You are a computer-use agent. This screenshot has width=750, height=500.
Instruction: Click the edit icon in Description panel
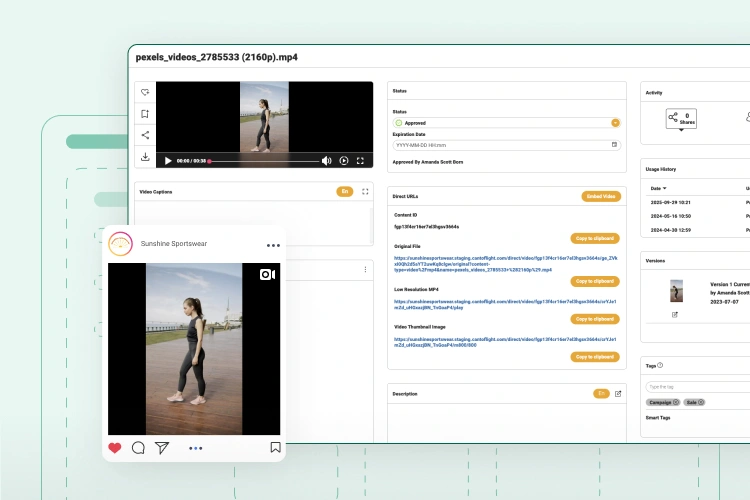coord(618,393)
